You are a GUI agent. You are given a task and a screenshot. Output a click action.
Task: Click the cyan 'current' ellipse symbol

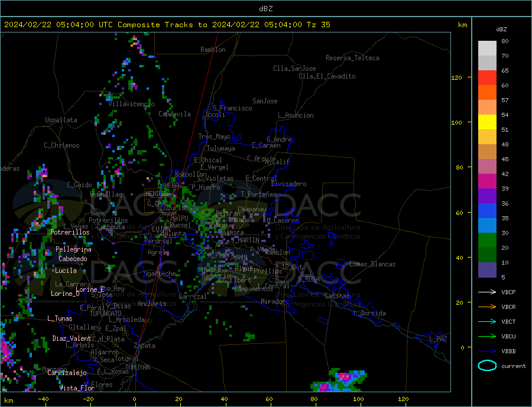point(487,366)
